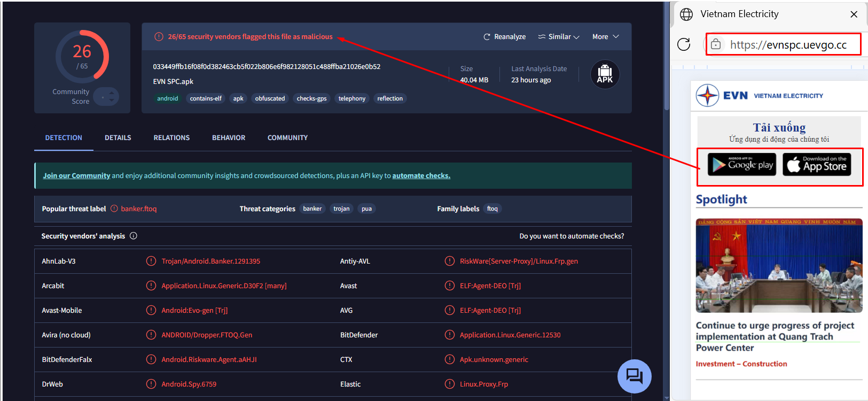Click alert icon for DrWeb detection
Viewport: 868px width, 401px height.
151,384
